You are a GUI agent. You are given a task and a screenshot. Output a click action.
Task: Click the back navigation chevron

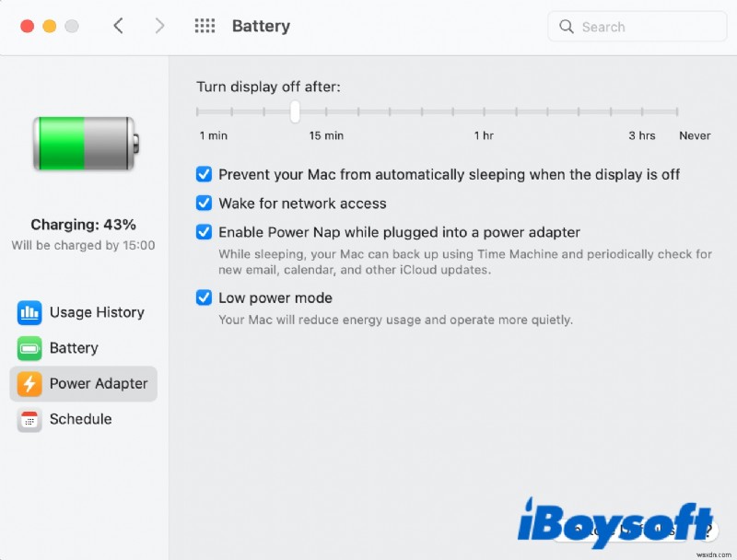pyautogui.click(x=119, y=26)
